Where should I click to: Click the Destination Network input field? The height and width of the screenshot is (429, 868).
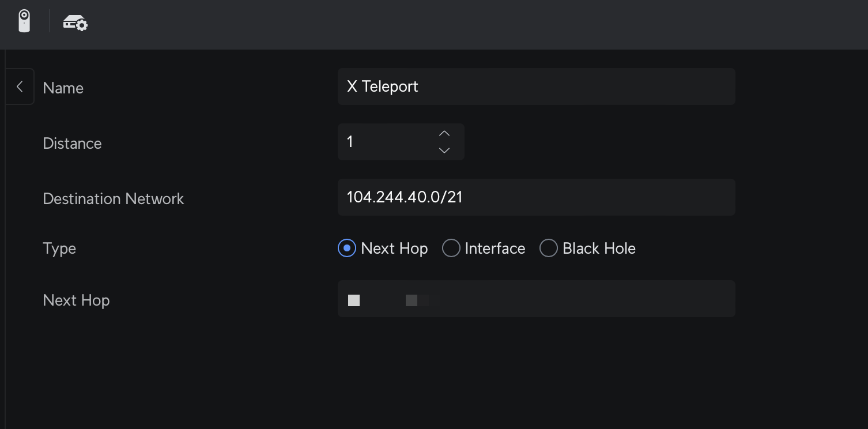(536, 197)
